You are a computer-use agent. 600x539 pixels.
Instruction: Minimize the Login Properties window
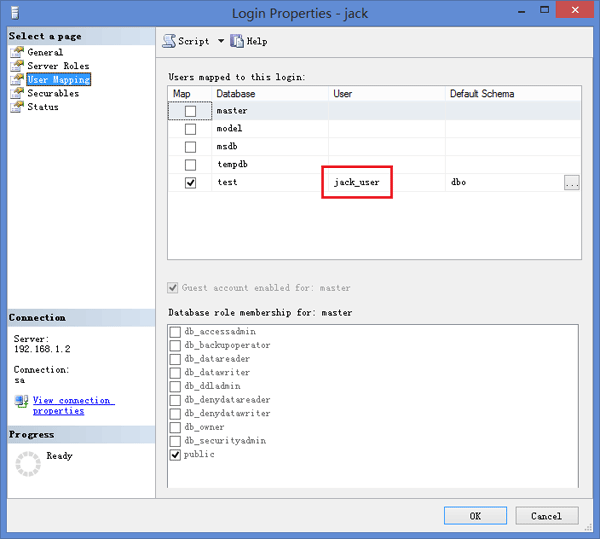coord(521,10)
